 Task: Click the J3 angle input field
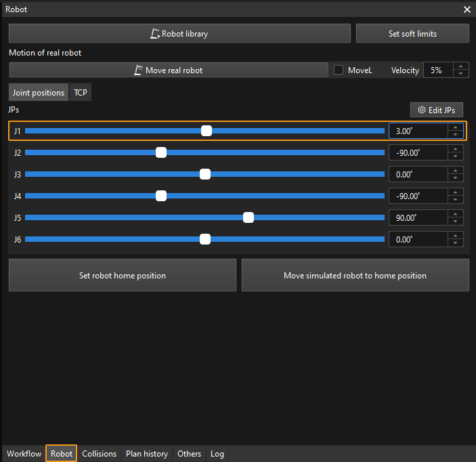click(417, 174)
